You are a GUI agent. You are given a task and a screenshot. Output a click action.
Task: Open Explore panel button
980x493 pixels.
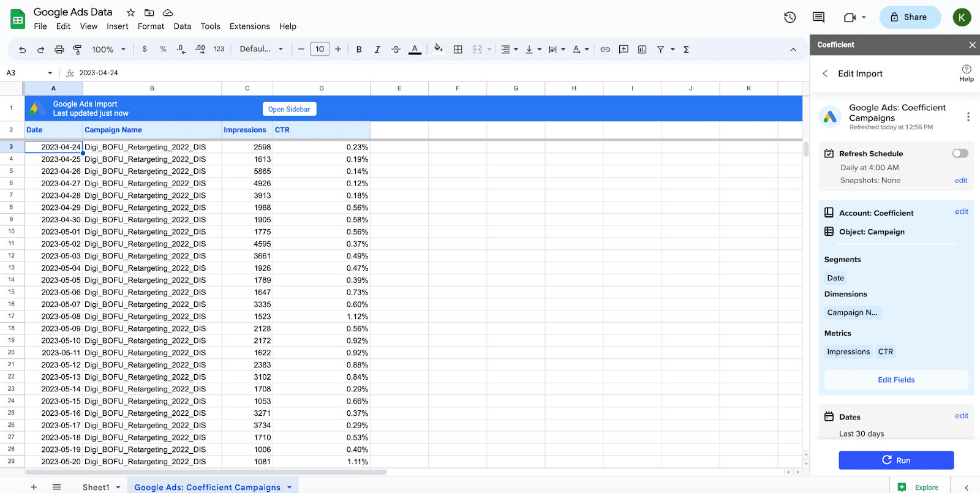(918, 487)
